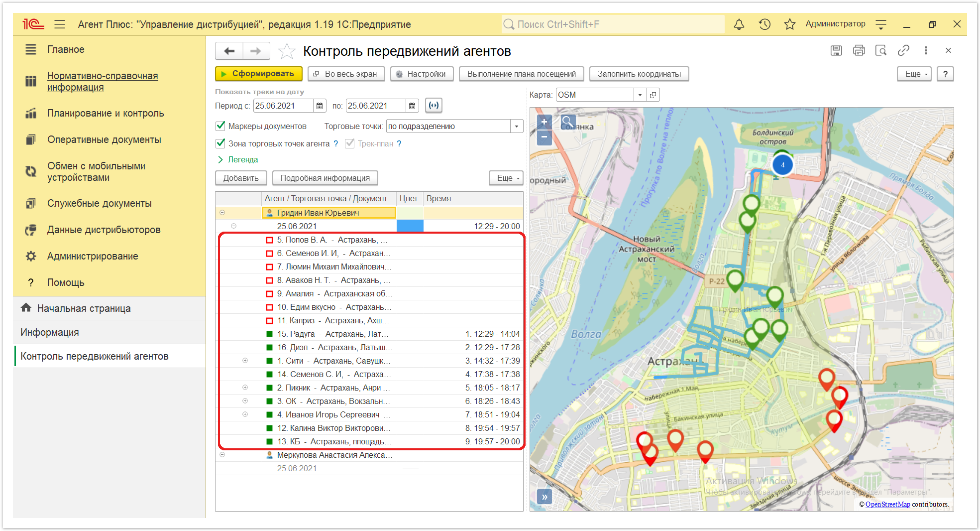Click the save diskette icon
Image resolution: width=980 pixels, height=531 pixels.
click(836, 50)
